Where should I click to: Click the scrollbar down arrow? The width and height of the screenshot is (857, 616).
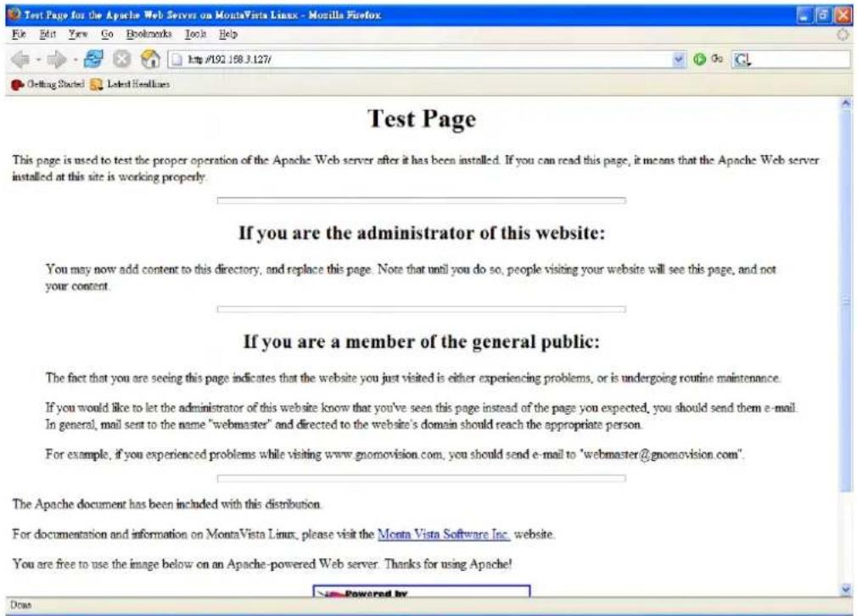(x=846, y=589)
